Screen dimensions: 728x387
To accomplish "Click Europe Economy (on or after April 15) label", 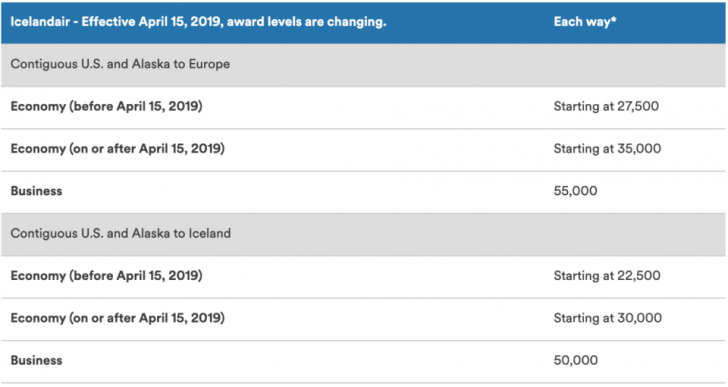I will point(117,148).
